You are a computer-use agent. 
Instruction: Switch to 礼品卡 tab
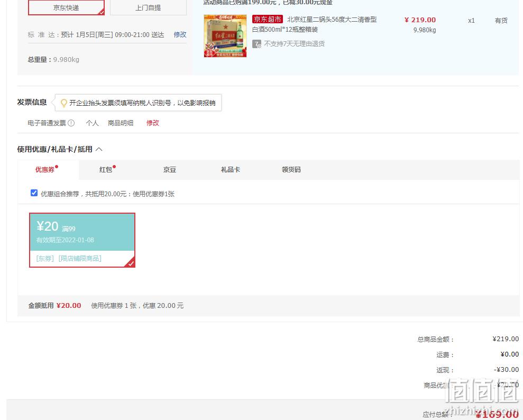click(x=231, y=170)
